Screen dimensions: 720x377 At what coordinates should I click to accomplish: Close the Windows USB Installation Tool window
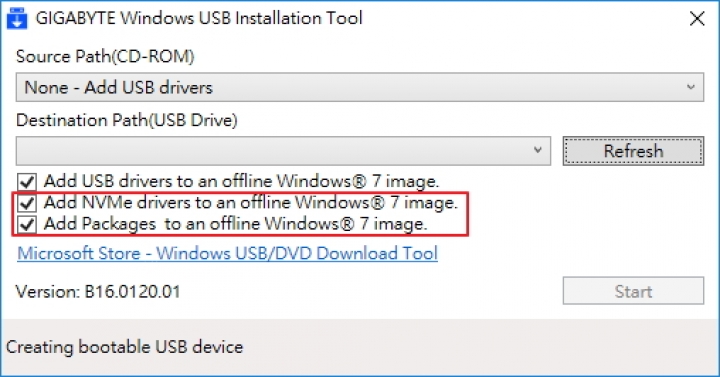click(x=697, y=19)
